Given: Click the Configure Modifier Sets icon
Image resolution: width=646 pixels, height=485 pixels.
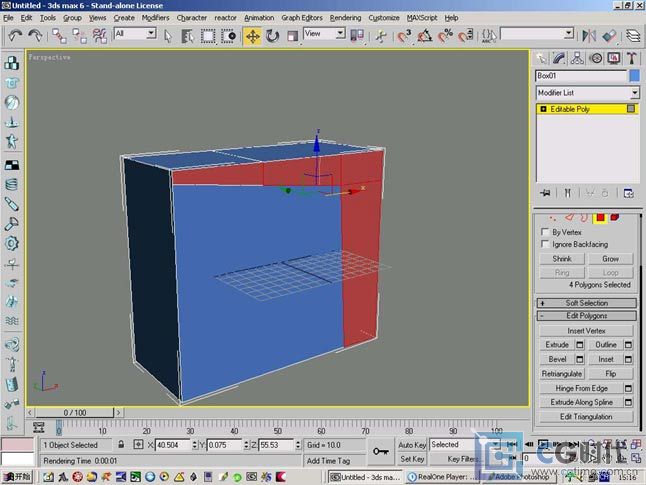Looking at the screenshot, I should pos(629,193).
